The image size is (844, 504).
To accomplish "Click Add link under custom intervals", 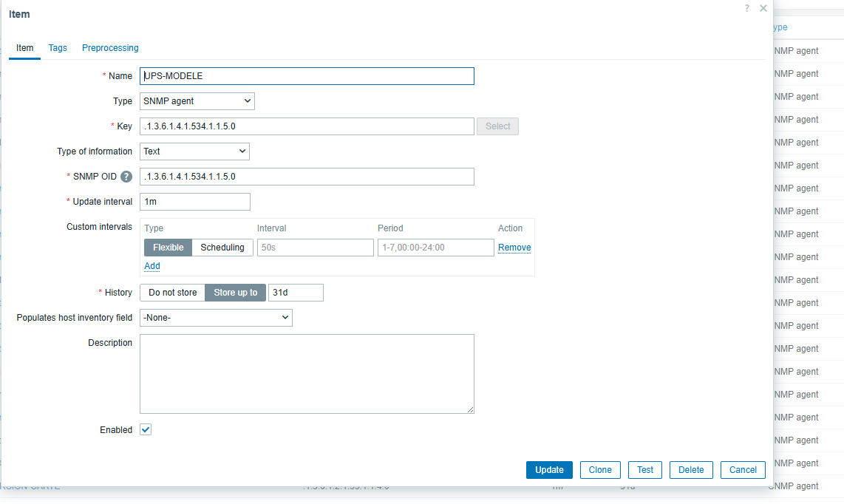I will coord(152,266).
